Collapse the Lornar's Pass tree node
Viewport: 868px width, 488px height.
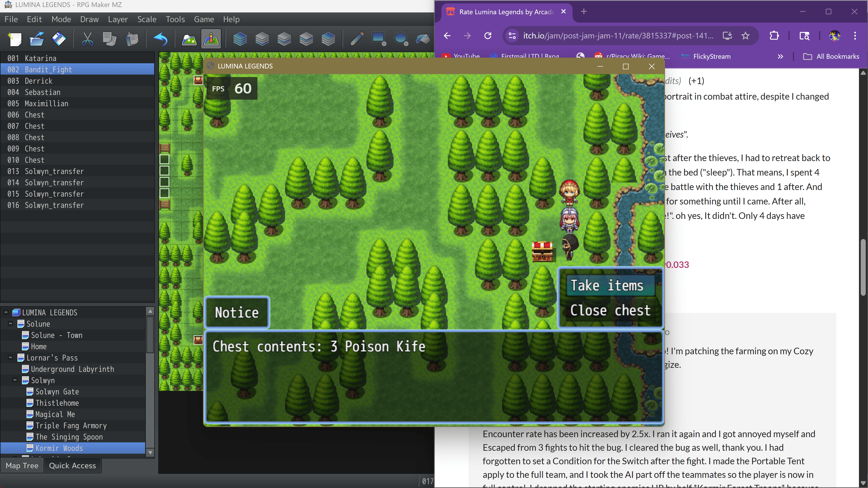pyautogui.click(x=10, y=358)
